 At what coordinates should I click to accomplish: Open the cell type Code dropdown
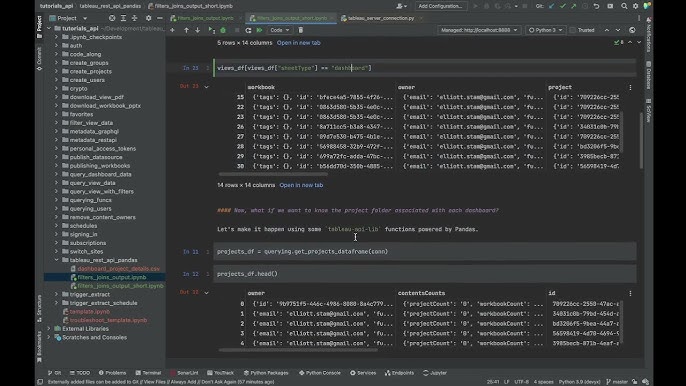(280, 30)
